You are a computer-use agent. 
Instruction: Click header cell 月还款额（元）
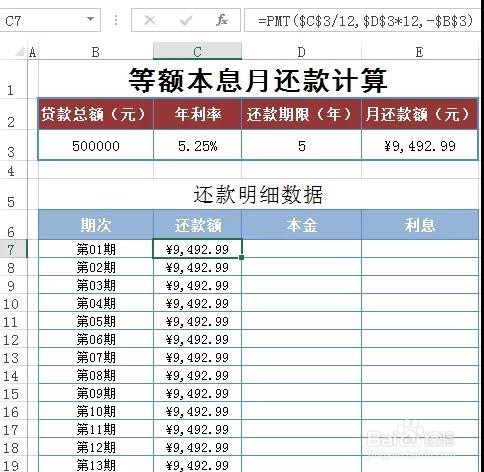coord(420,114)
